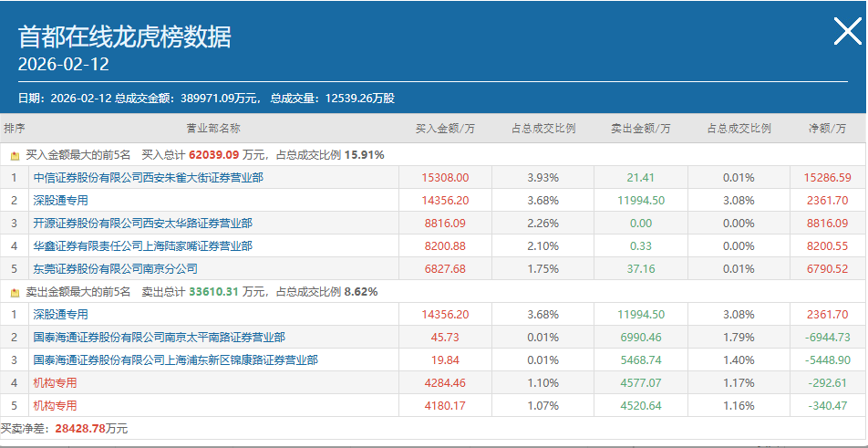Click the total volume 12539.26万股
Image resolution: width=868 pixels, height=448 pixels.
pyautogui.click(x=360, y=99)
